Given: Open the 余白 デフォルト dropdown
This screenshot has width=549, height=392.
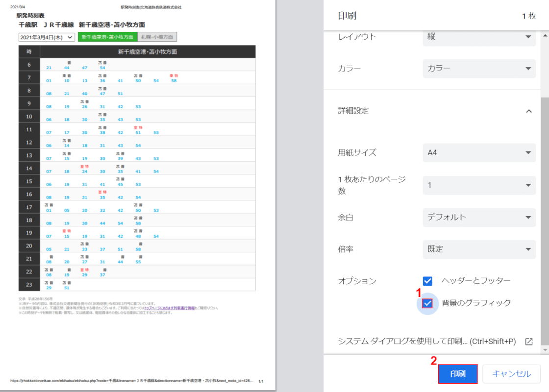Looking at the screenshot, I should coord(479,217).
